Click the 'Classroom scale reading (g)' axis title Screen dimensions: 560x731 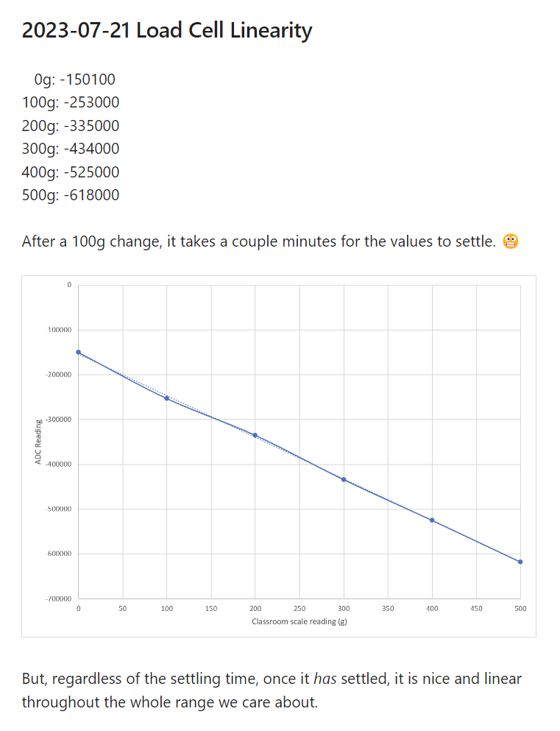pyautogui.click(x=300, y=621)
